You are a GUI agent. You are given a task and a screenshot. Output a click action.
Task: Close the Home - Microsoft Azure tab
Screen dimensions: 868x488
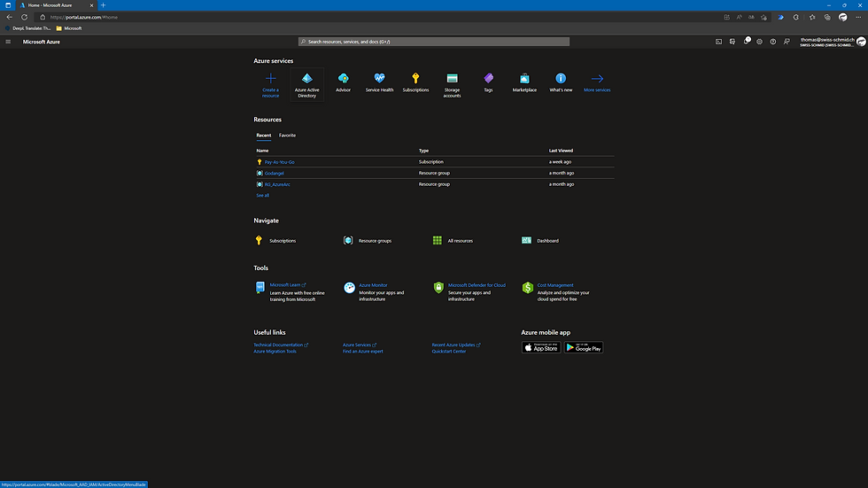point(91,5)
